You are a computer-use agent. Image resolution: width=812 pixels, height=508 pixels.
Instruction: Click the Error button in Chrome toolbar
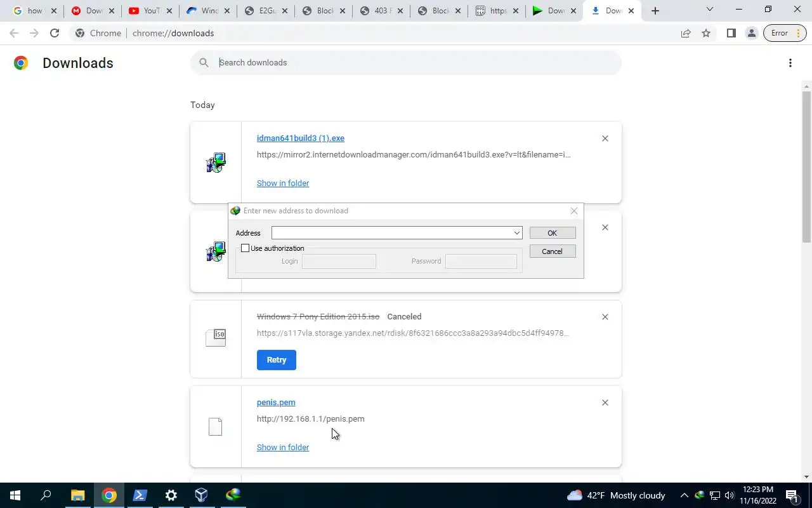[785, 33]
